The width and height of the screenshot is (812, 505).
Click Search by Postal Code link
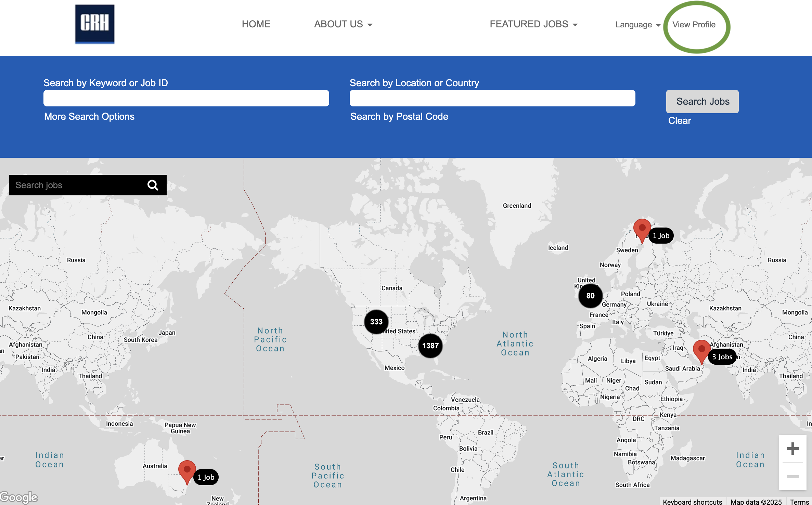tap(399, 117)
